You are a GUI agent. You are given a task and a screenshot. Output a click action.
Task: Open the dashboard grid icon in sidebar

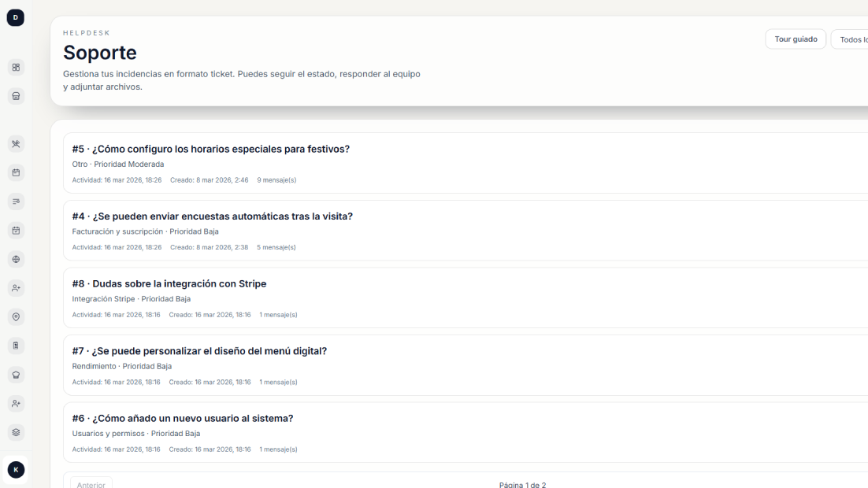pyautogui.click(x=16, y=68)
